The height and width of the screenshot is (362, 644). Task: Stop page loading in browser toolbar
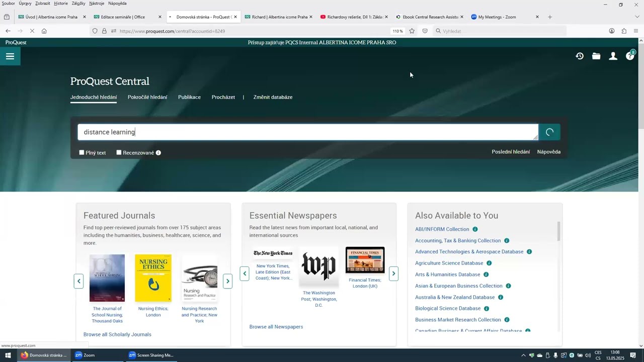click(x=31, y=31)
